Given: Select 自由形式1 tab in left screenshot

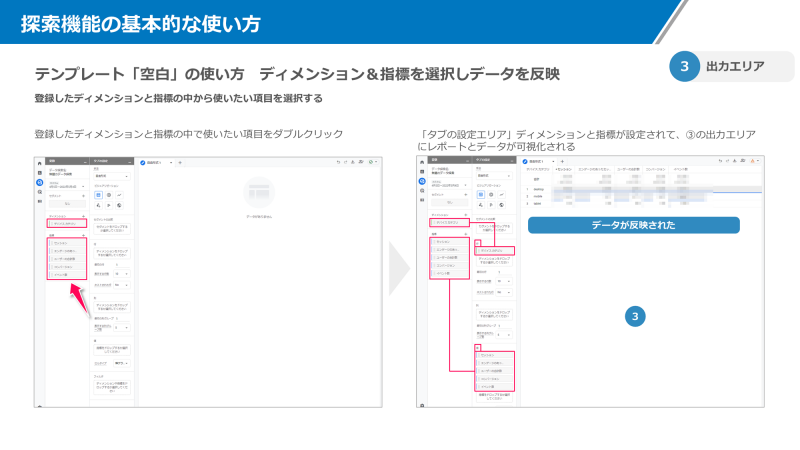Looking at the screenshot, I should 158,161.
